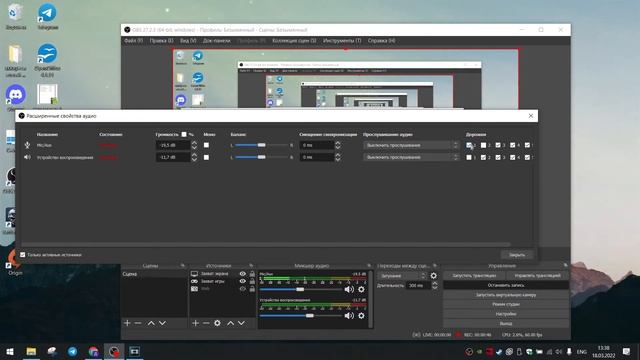
Task: Adjust the transition duration stepper arrows
Action: [x=435, y=285]
